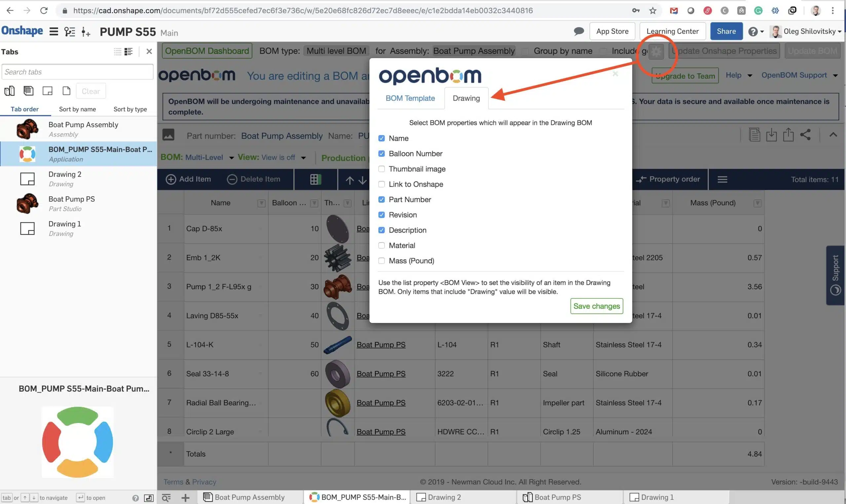The image size is (846, 504).
Task: Enable the Link to Onshape checkbox
Action: (382, 184)
